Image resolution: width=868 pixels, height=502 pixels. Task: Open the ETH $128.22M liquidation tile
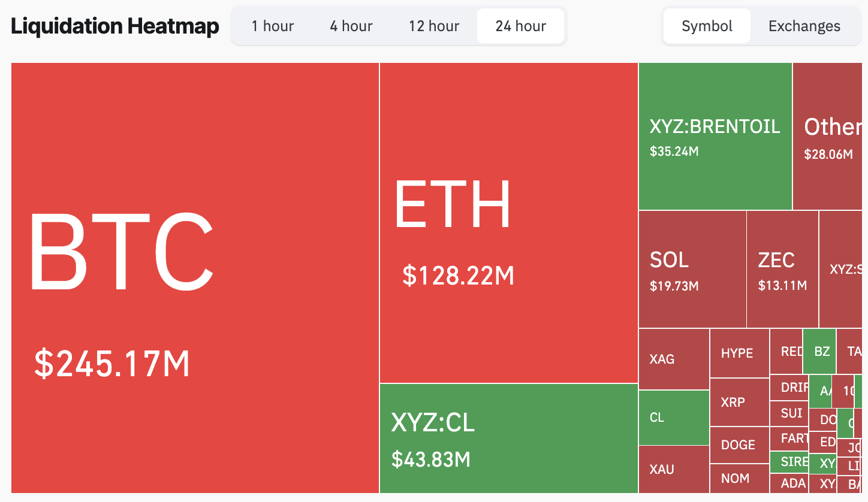click(508, 223)
